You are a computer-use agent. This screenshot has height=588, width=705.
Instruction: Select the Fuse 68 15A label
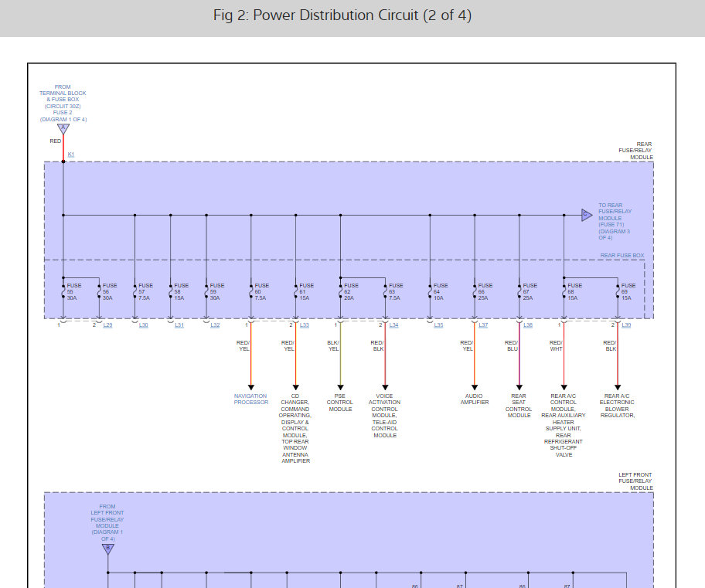(x=574, y=292)
